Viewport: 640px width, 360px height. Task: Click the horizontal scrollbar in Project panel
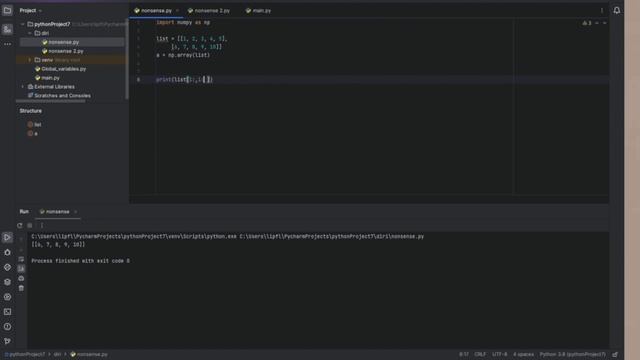(51, 101)
